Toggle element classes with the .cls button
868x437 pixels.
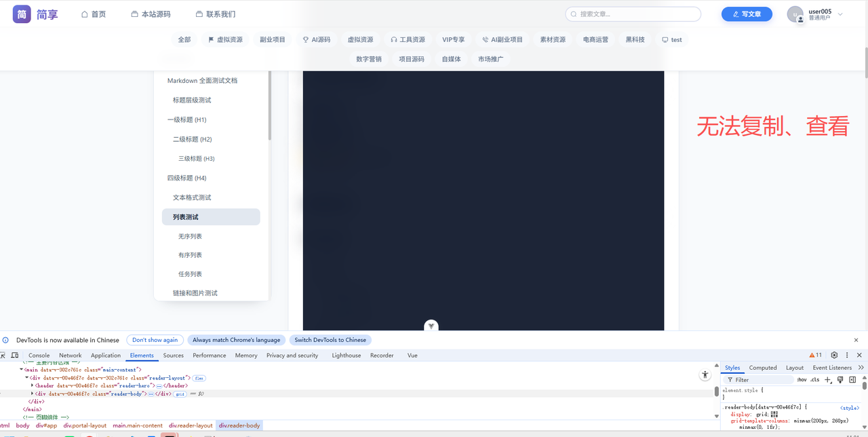click(x=815, y=379)
